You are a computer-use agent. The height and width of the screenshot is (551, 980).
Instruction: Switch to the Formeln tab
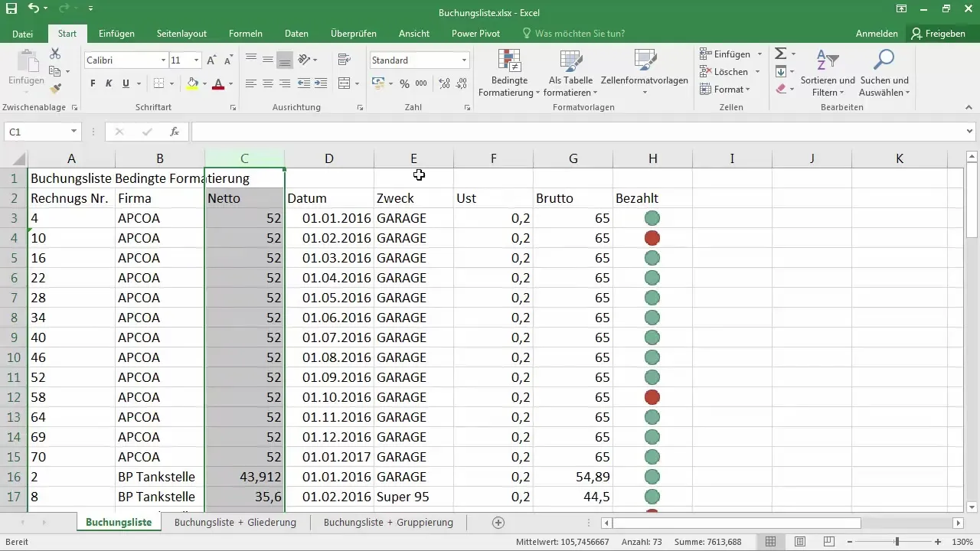pos(246,34)
